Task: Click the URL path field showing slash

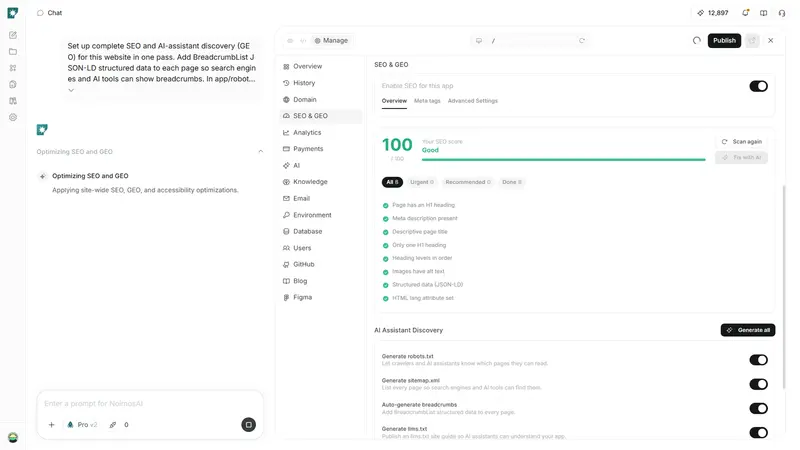Action: coord(531,41)
